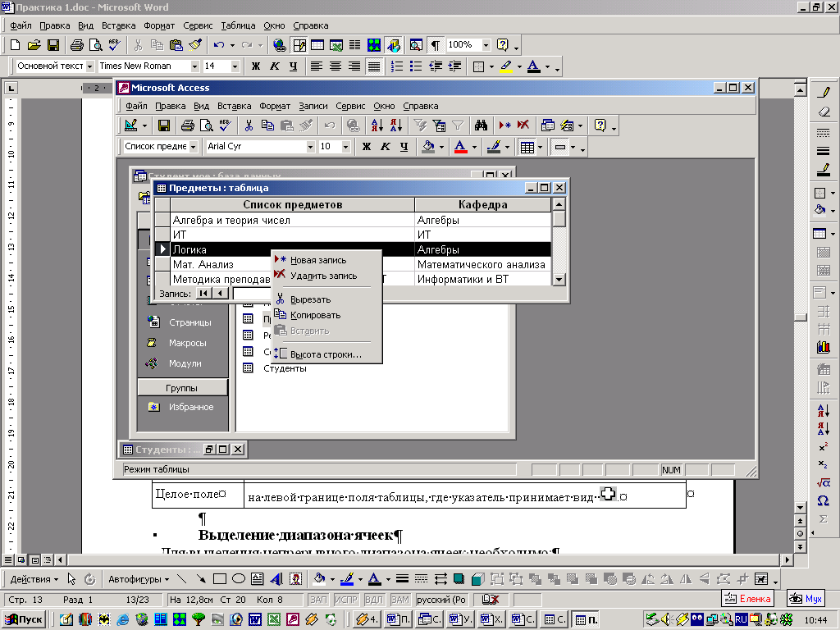Viewport: 840px width, 630px height.
Task: Click 'Группы' in the database window
Action: [182, 388]
